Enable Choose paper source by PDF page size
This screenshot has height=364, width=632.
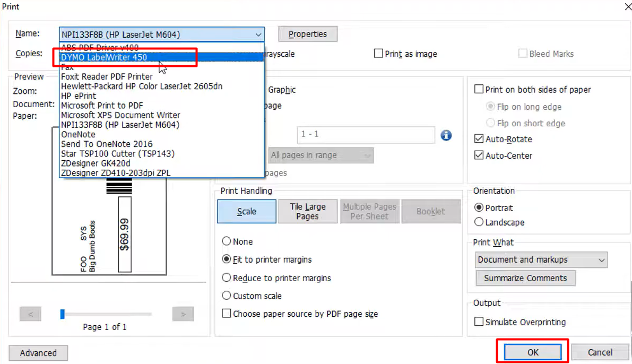(227, 313)
